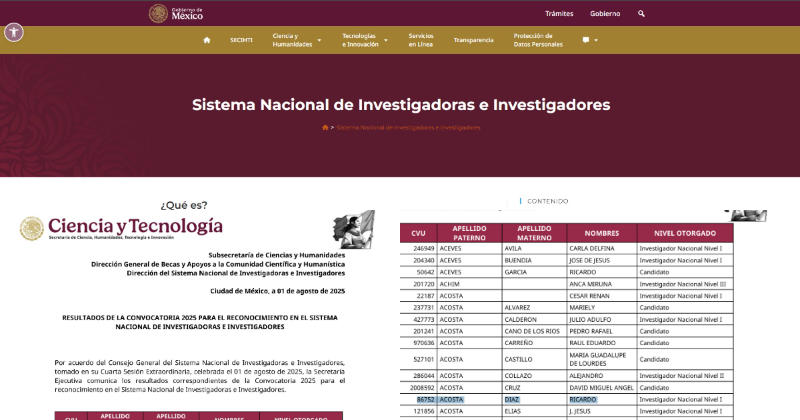This screenshot has height=420, width=800.
Task: Open Servicios en Línea menu item
Action: [x=421, y=40]
